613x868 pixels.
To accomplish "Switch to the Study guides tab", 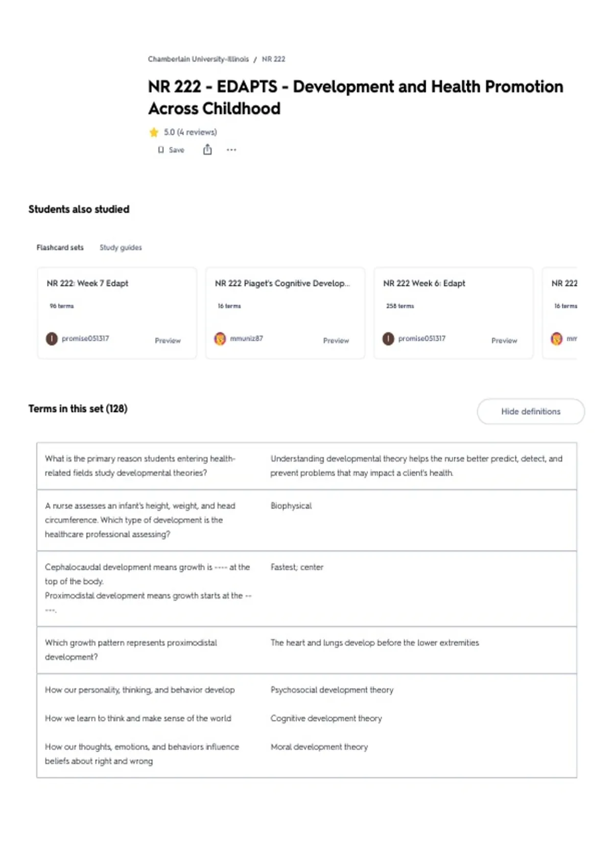I will (121, 248).
